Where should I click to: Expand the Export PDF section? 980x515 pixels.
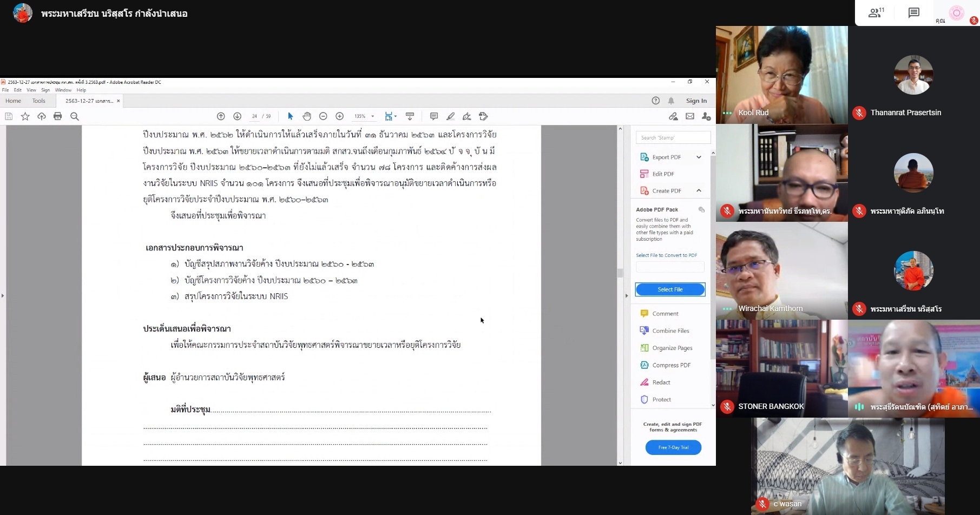click(x=699, y=157)
